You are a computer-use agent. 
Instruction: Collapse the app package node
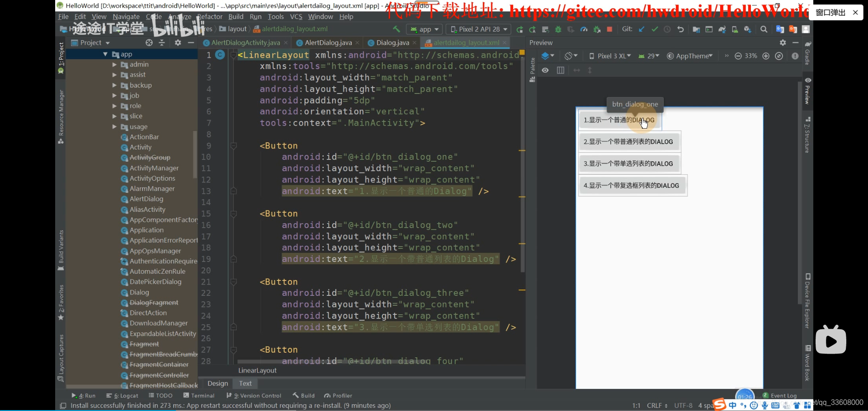(105, 54)
